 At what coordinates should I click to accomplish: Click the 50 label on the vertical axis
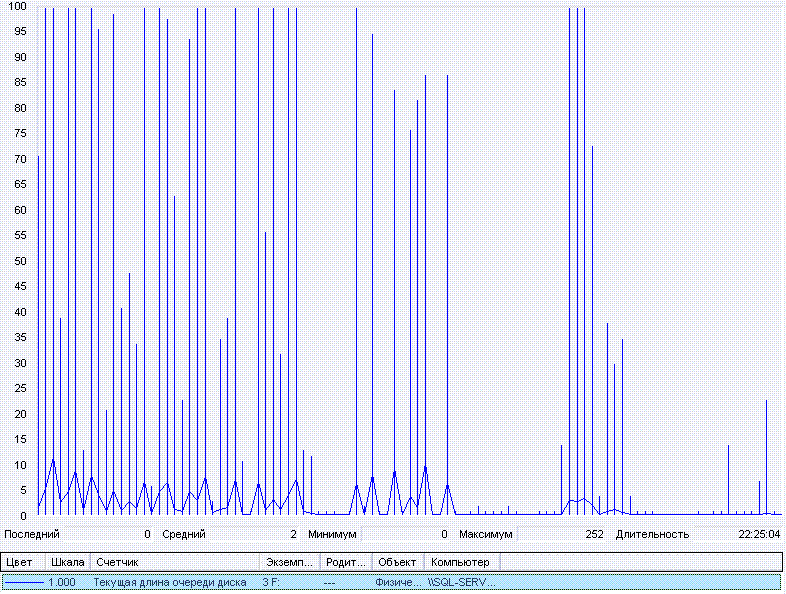[20, 261]
